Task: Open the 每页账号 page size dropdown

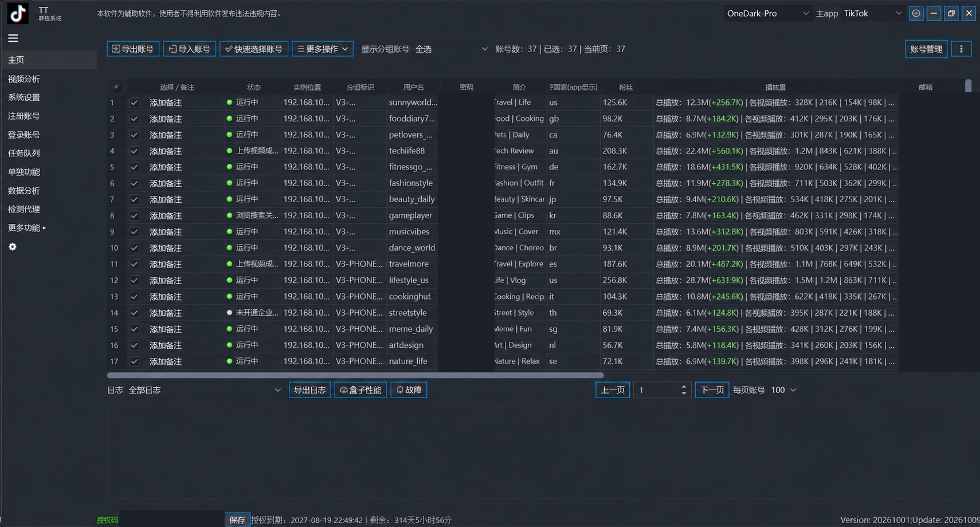Action: (x=783, y=390)
